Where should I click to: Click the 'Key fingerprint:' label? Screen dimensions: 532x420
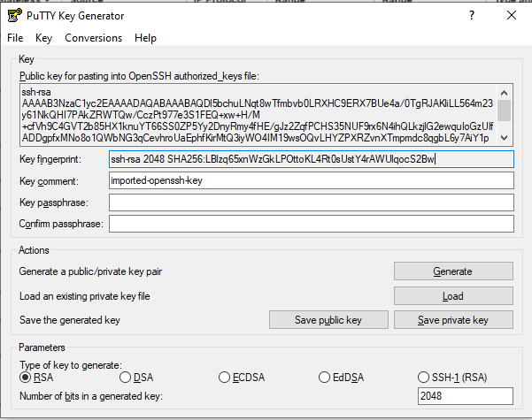click(50, 159)
